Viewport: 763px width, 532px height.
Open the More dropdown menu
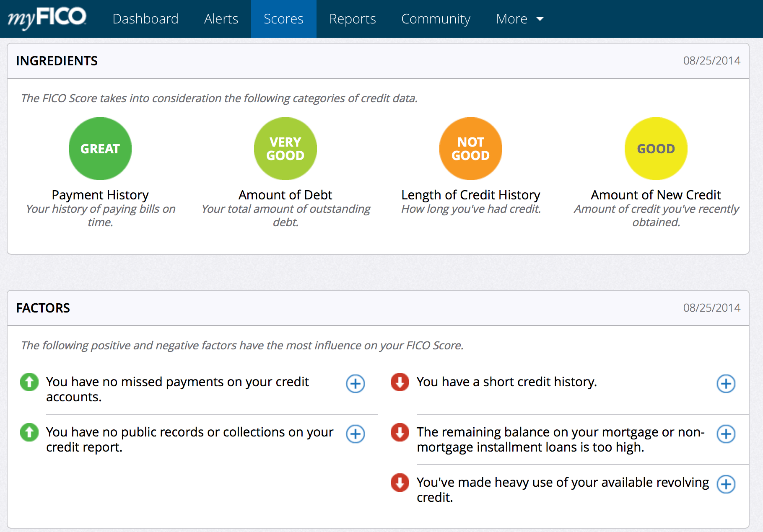(x=520, y=19)
